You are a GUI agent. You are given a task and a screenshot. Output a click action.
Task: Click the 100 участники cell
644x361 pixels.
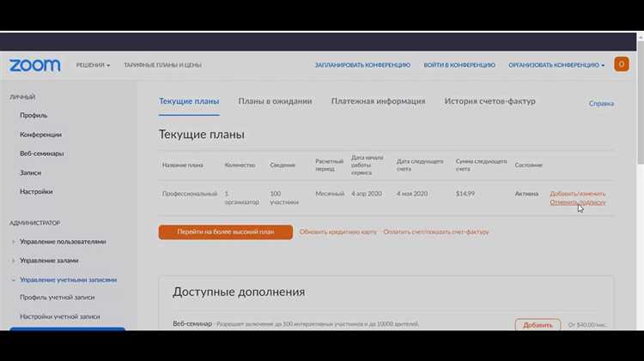click(x=284, y=198)
